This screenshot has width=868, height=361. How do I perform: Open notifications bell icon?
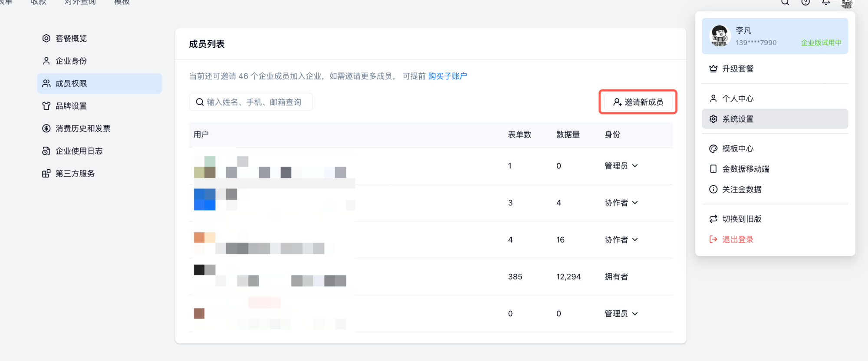[826, 2]
